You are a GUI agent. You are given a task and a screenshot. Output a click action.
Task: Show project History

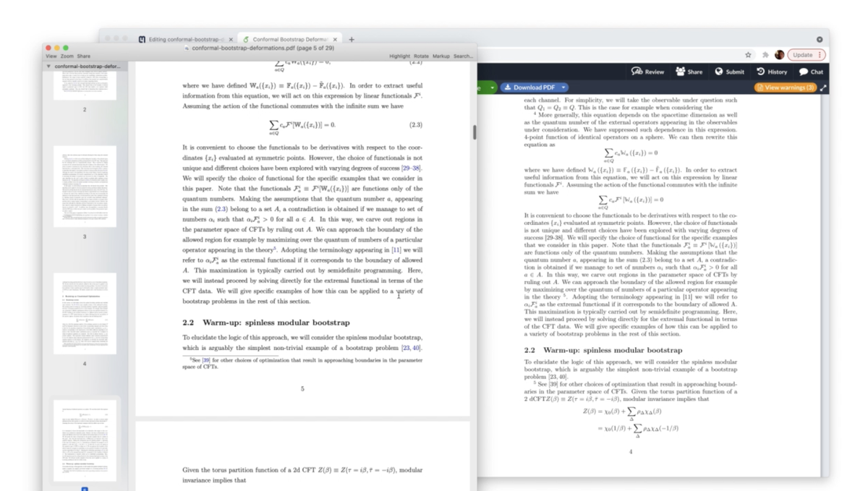(772, 72)
